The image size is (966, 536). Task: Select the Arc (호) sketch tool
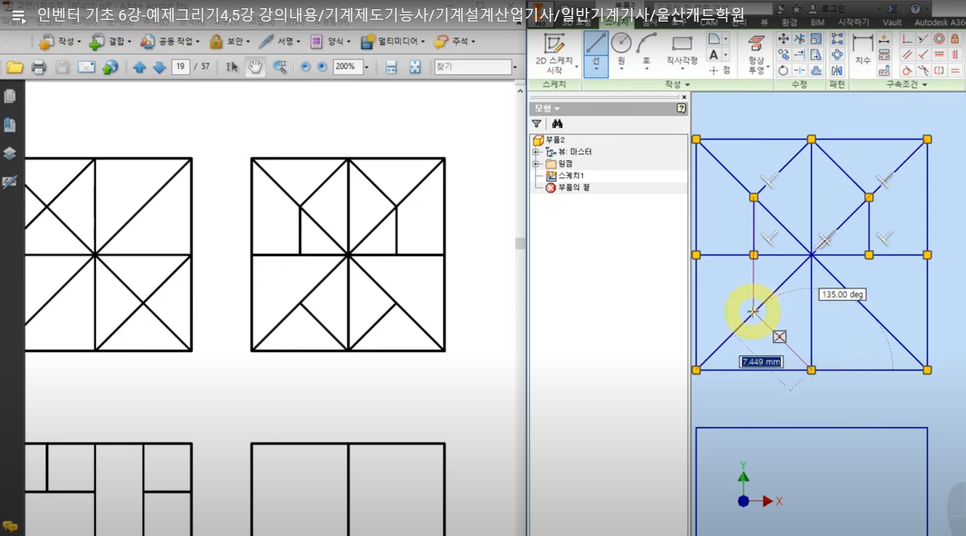[646, 51]
